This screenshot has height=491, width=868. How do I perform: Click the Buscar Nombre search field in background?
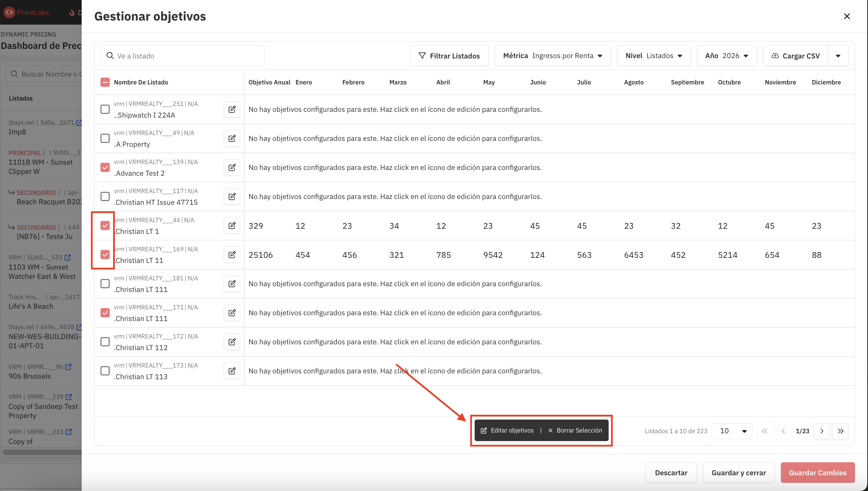tap(43, 74)
